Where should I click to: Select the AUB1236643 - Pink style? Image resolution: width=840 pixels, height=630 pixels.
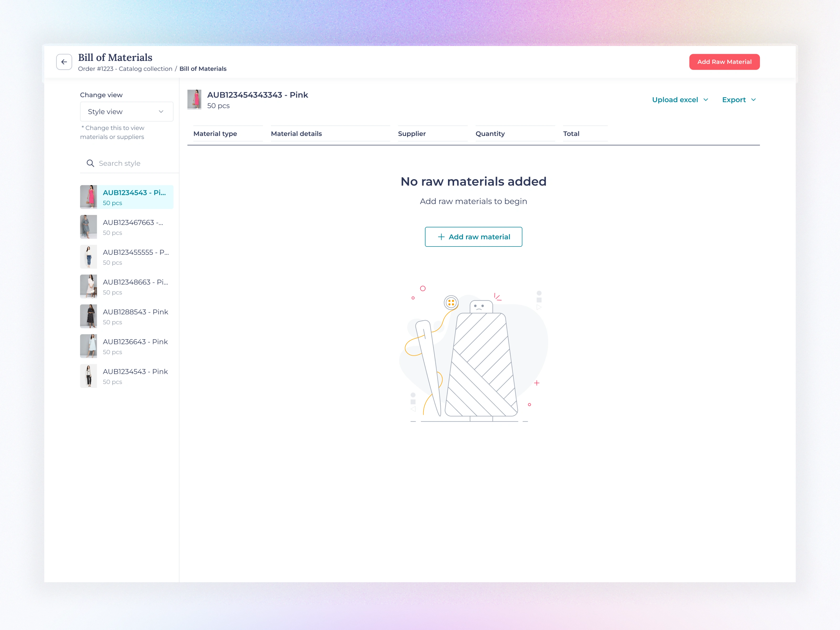click(127, 346)
